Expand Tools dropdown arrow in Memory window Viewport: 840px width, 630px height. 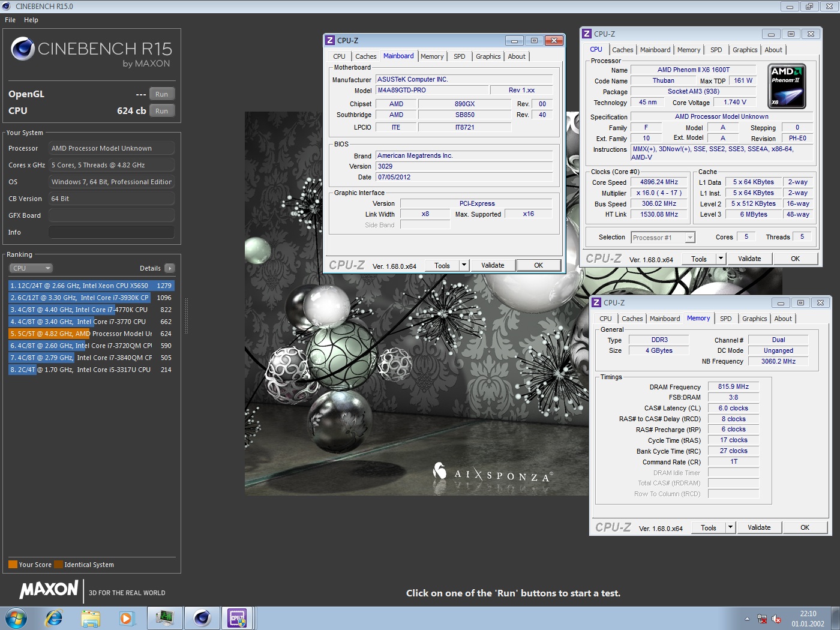(730, 527)
